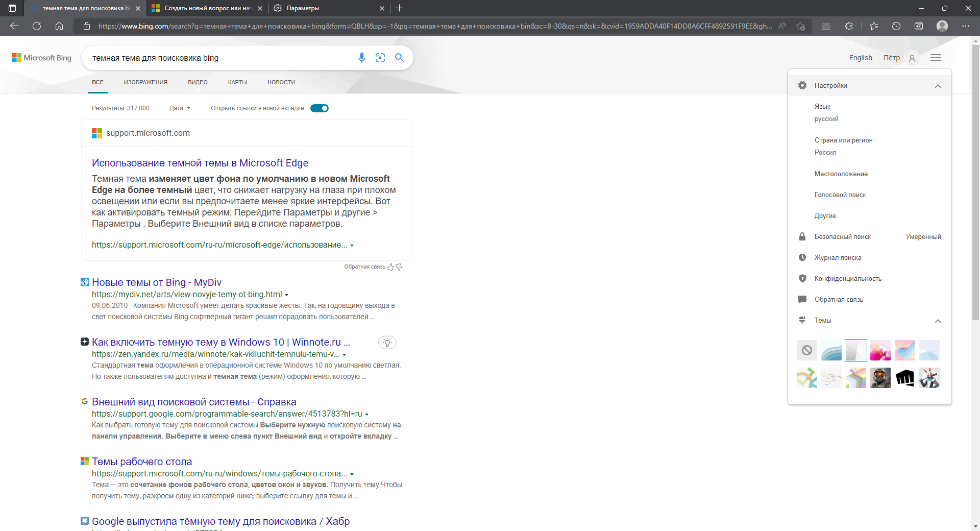Click thumbs up feedback icon
The height and width of the screenshot is (531, 980).
[390, 267]
